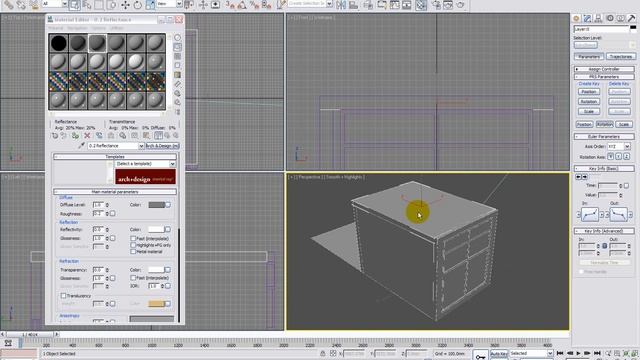This screenshot has width=640, height=360.
Task: Click the Material Editor toolbar icon
Action: (422, 5)
